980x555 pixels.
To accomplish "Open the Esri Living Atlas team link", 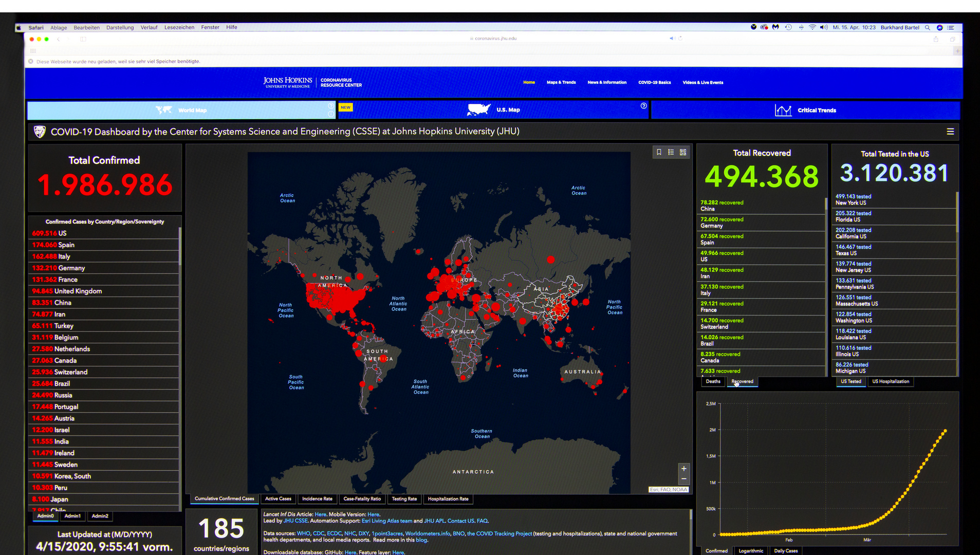I will [x=387, y=521].
